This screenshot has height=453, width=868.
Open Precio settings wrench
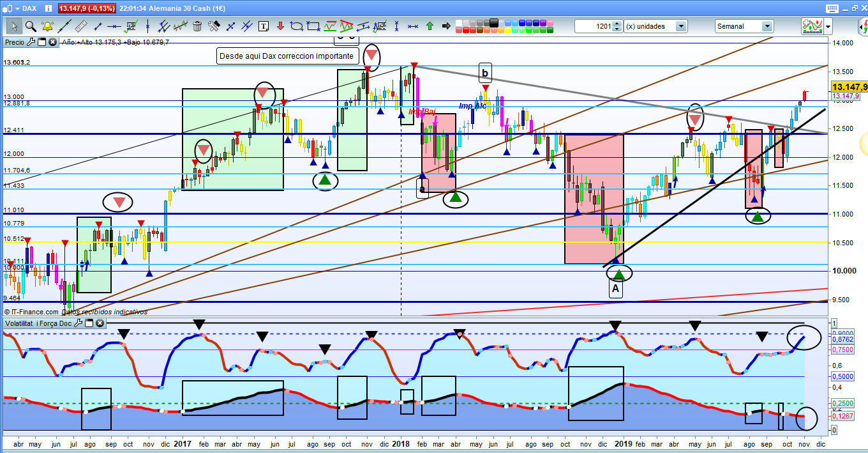point(30,42)
